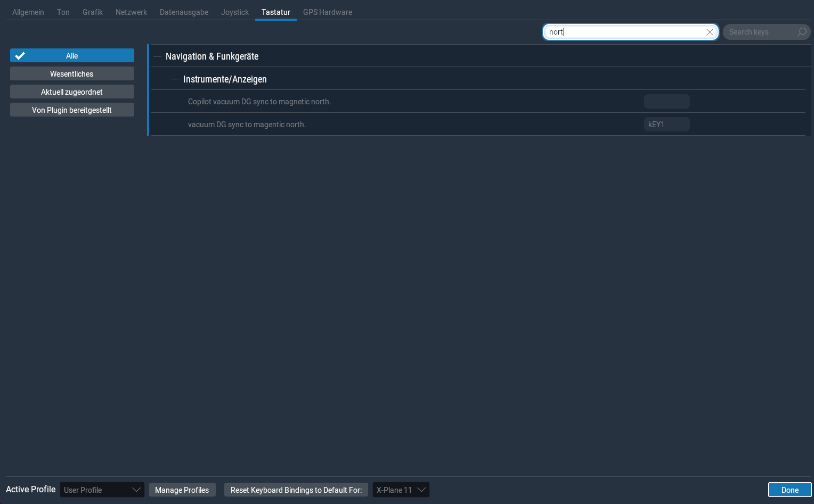Viewport: 814px width, 504px height.
Task: Click Reset Keyboard Bindings to Default For
Action: 296,490
